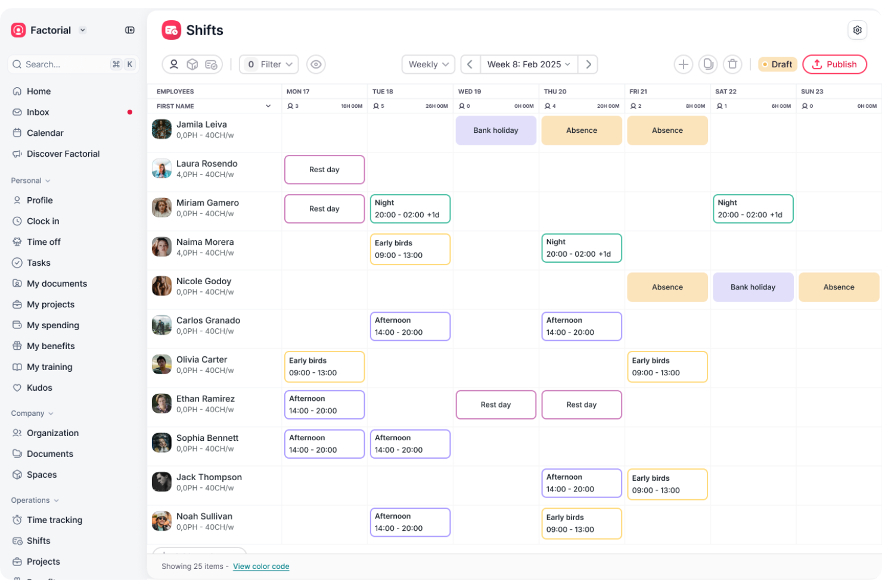Click the Shifts app logo icon

[x=172, y=30]
